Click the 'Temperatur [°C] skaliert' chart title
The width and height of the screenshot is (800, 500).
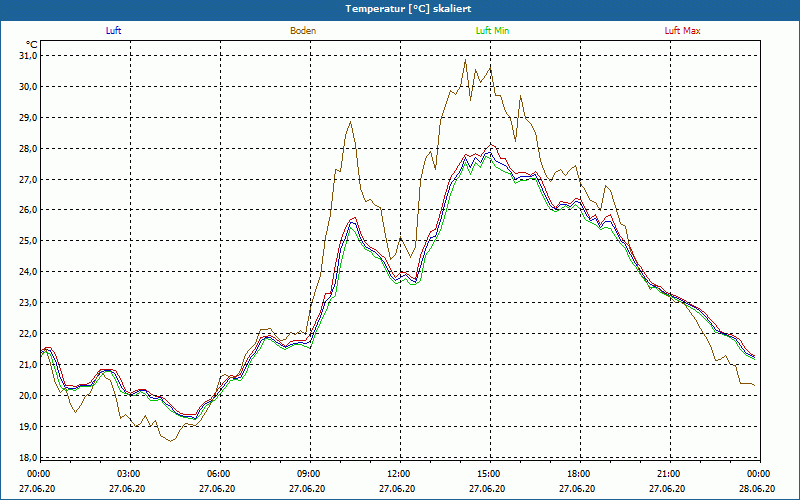pyautogui.click(x=408, y=9)
